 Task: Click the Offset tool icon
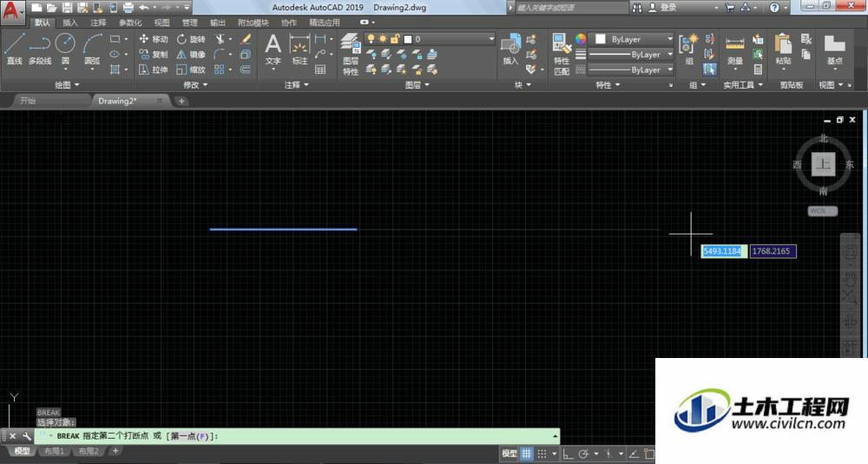tap(246, 70)
